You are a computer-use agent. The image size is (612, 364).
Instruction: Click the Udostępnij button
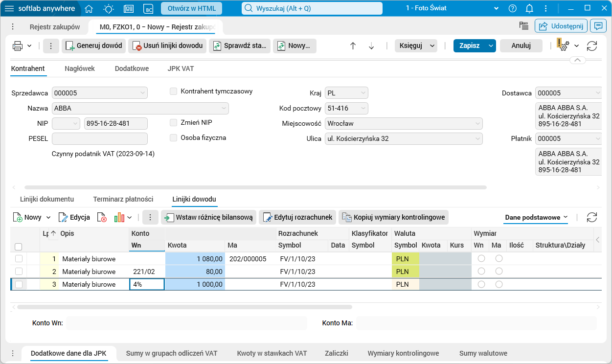tap(561, 26)
